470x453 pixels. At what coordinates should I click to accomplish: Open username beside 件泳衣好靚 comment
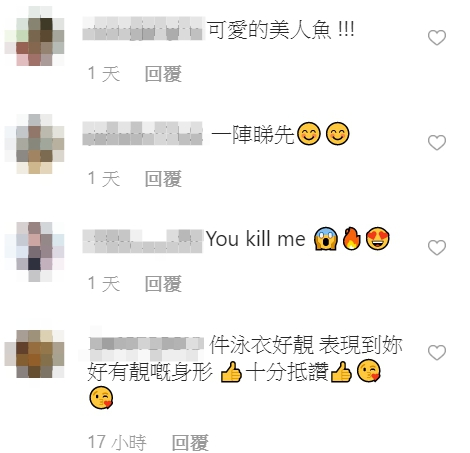147,344
